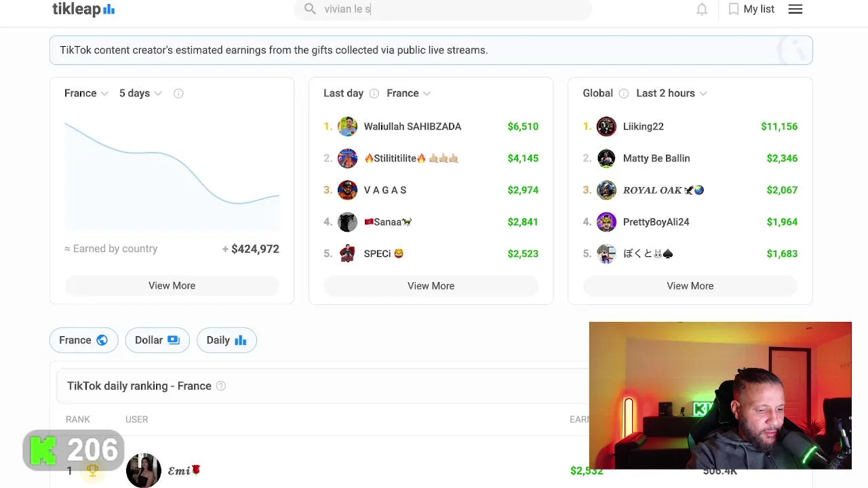Click the $11,156 earnings value

click(779, 127)
